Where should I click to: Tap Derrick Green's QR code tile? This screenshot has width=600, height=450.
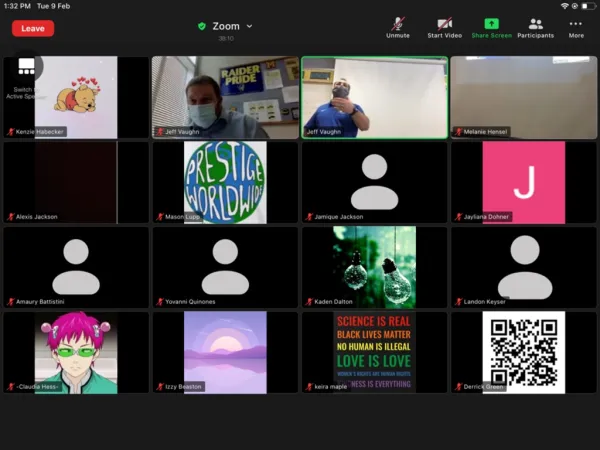(x=523, y=351)
